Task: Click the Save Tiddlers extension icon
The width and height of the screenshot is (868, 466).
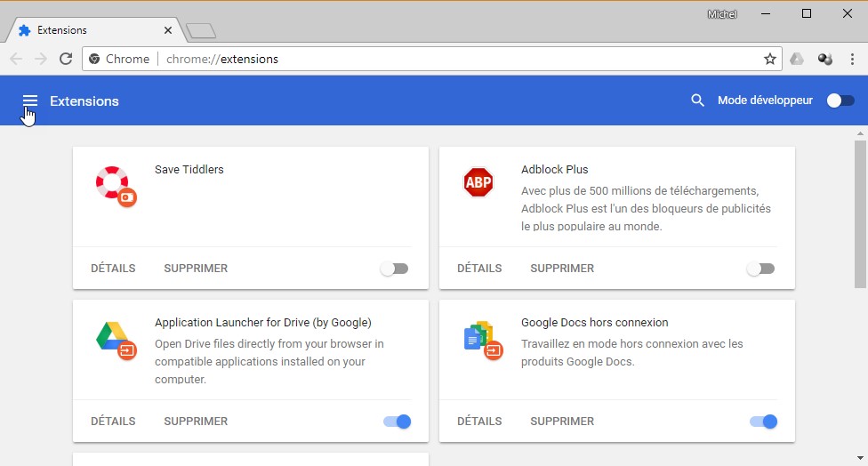Action: click(115, 184)
